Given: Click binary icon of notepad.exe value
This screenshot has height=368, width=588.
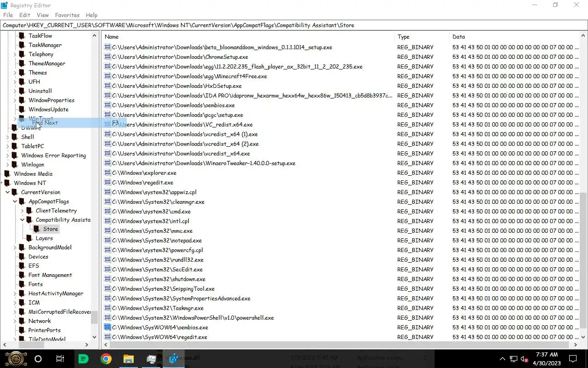Looking at the screenshot, I should (x=107, y=241).
